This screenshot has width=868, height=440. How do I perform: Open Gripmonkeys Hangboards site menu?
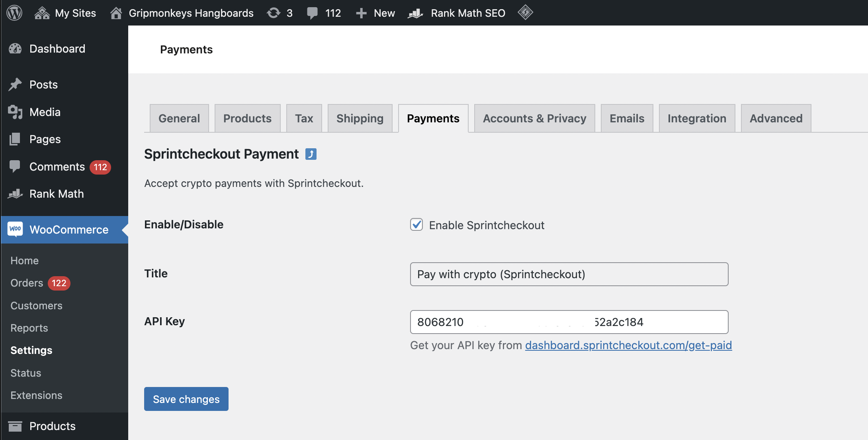pos(191,13)
